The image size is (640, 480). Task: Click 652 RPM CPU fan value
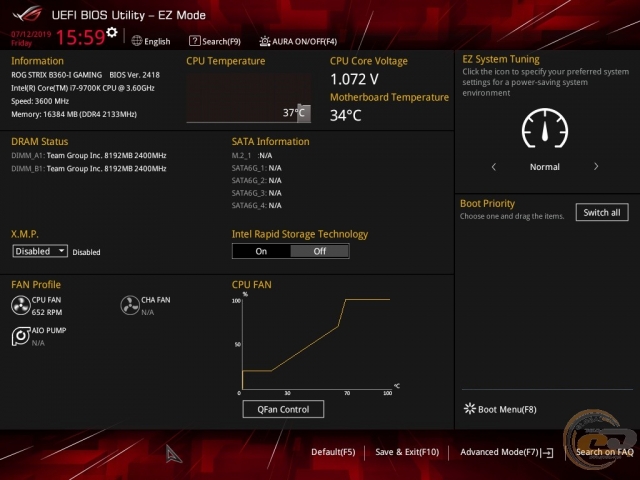pos(47,312)
